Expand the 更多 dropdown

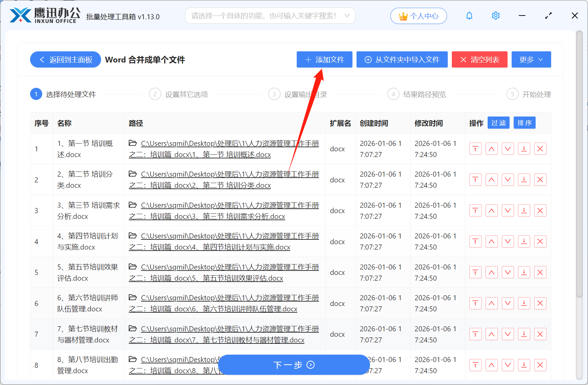coord(531,59)
